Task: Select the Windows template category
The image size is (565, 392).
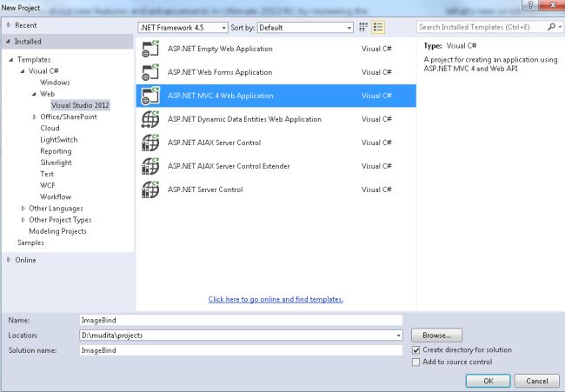Action: pyautogui.click(x=55, y=83)
